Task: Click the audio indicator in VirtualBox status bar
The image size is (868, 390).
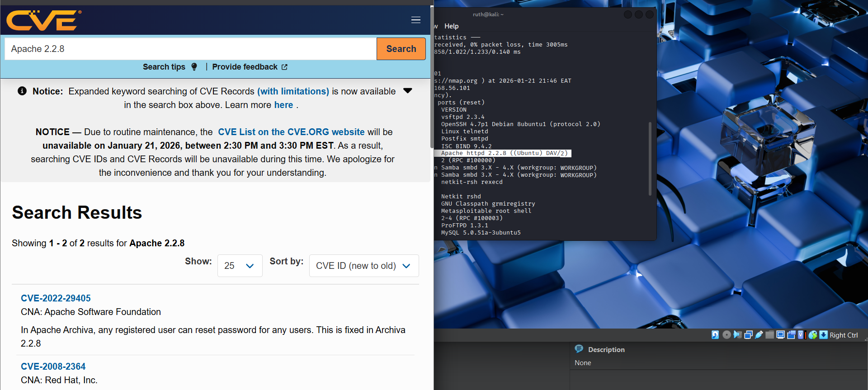Action: pyautogui.click(x=737, y=335)
